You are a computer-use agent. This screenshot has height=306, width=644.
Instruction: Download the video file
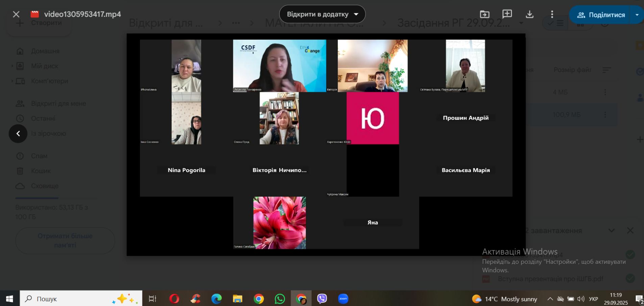point(530,14)
